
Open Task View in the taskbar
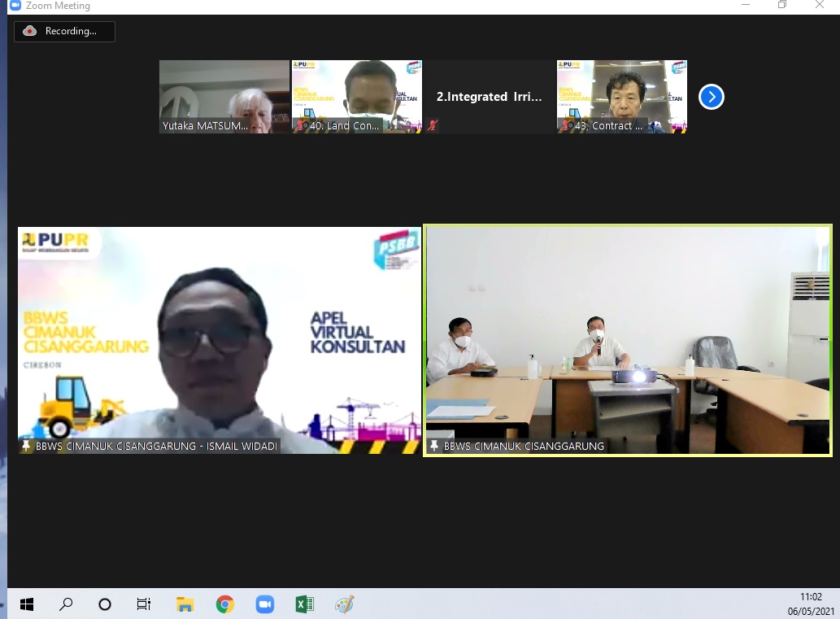click(144, 604)
